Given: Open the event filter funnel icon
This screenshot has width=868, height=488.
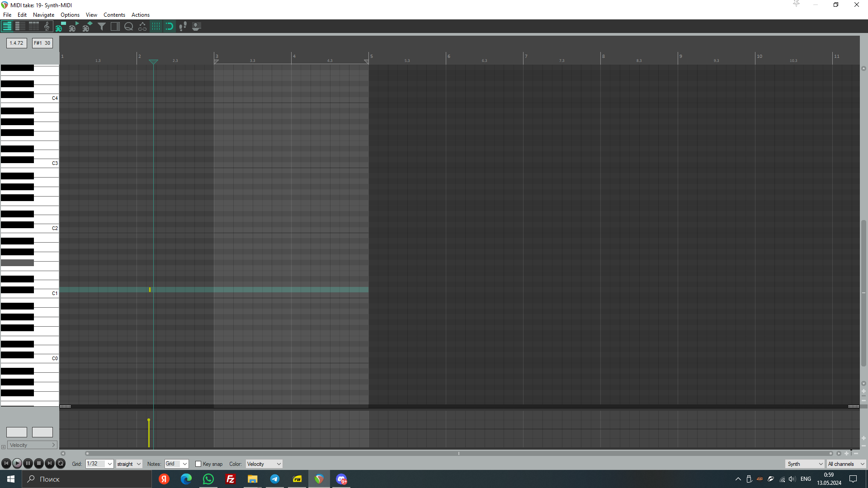Looking at the screenshot, I should (x=102, y=26).
